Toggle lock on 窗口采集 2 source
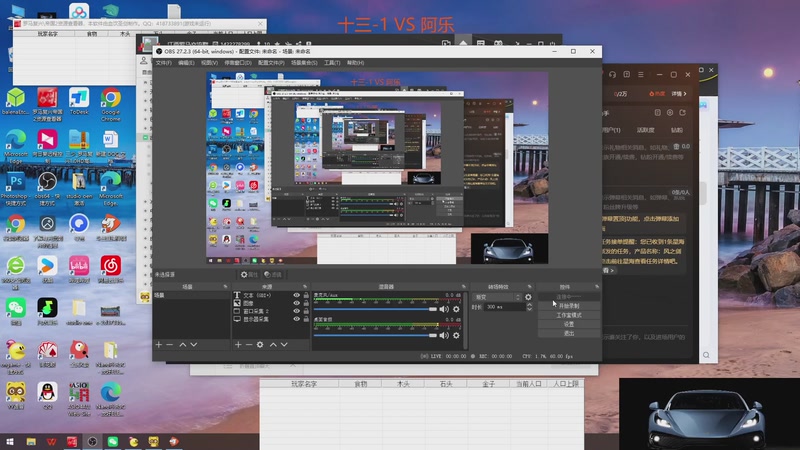 point(306,311)
